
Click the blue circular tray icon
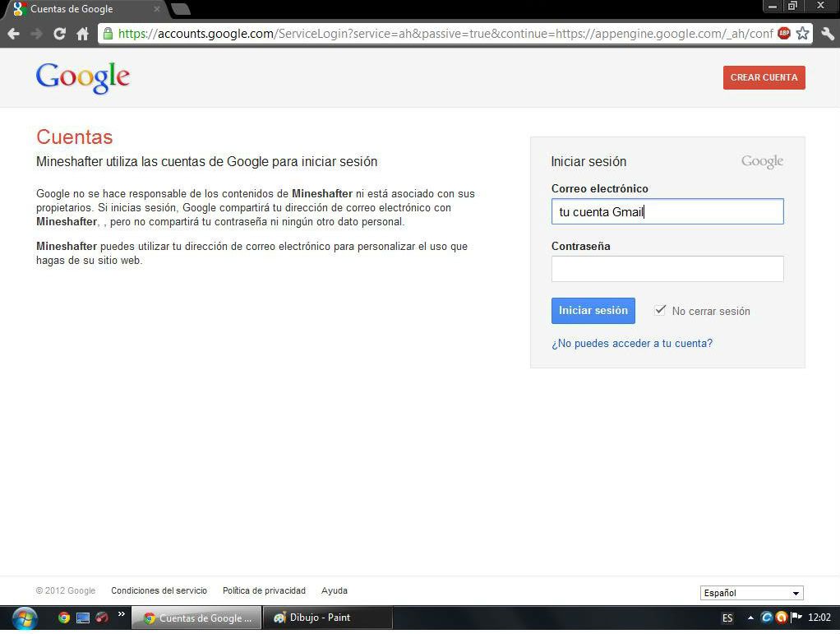point(767,618)
